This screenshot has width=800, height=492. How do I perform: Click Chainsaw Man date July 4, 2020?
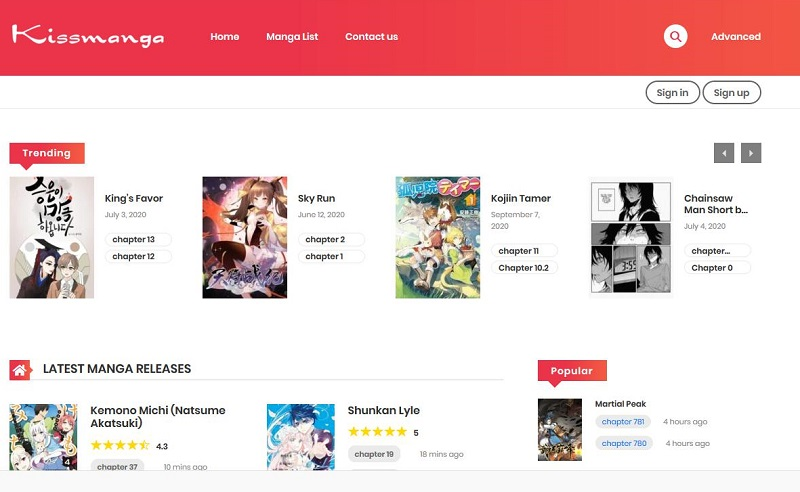[x=705, y=226]
